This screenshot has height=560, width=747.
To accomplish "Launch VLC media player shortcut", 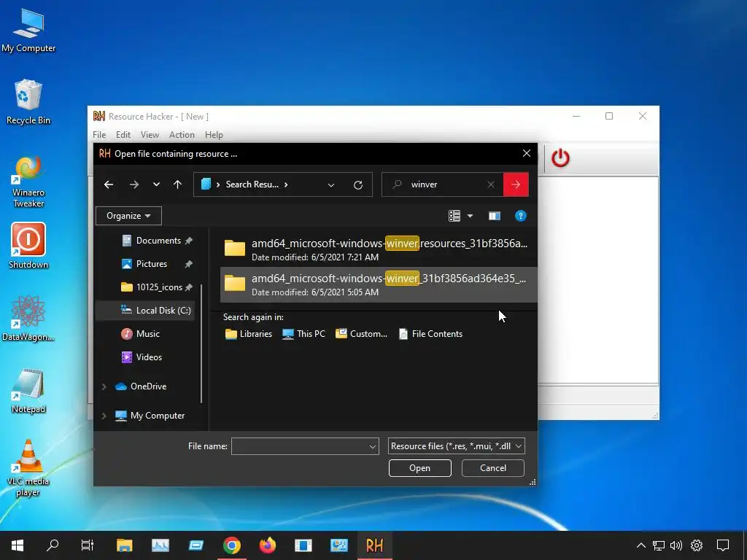I will click(28, 468).
